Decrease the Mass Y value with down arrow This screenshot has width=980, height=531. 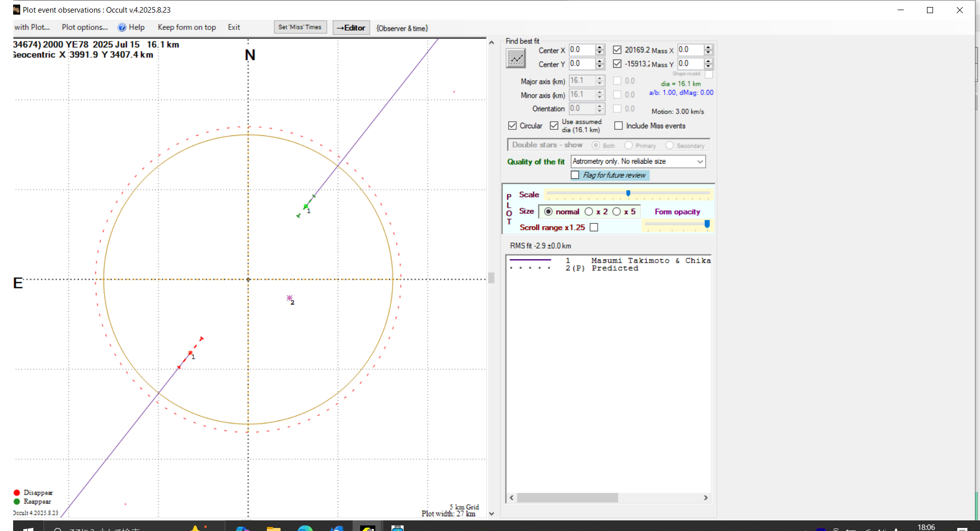click(x=708, y=66)
